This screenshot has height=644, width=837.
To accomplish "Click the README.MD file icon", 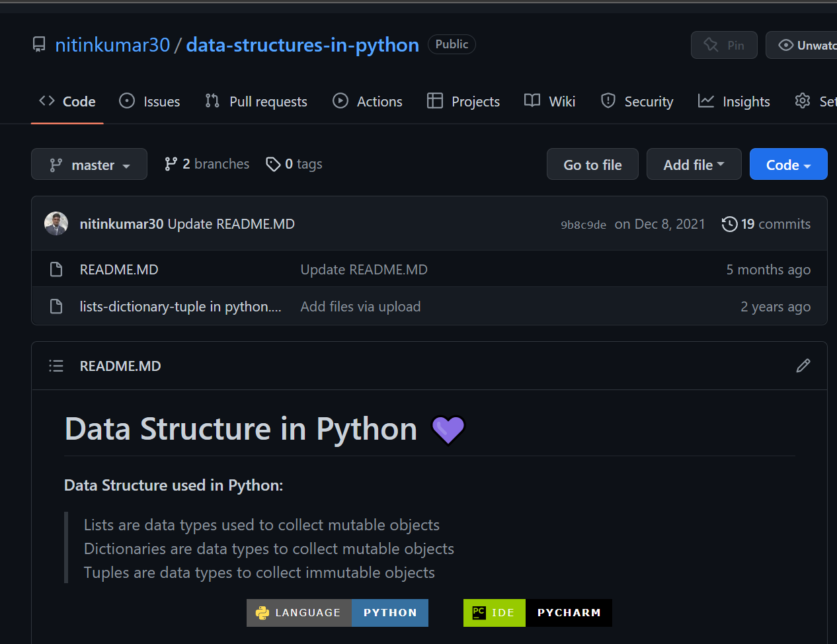I will tap(56, 270).
